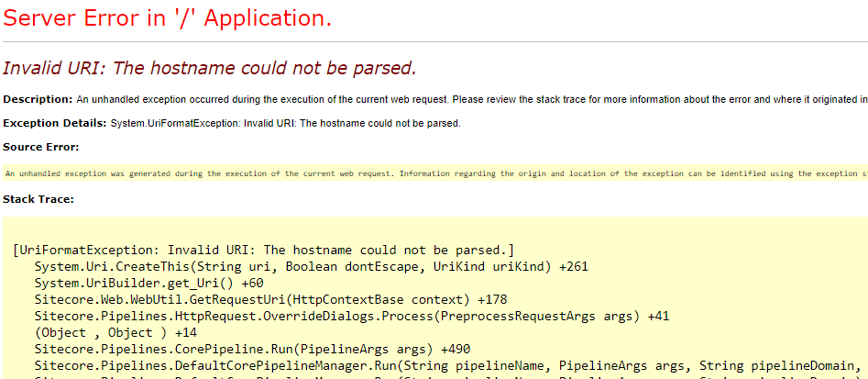Click the "System.Uri.CreateThis" stack trace line
Viewport: 868px width, 379px height.
(311, 266)
